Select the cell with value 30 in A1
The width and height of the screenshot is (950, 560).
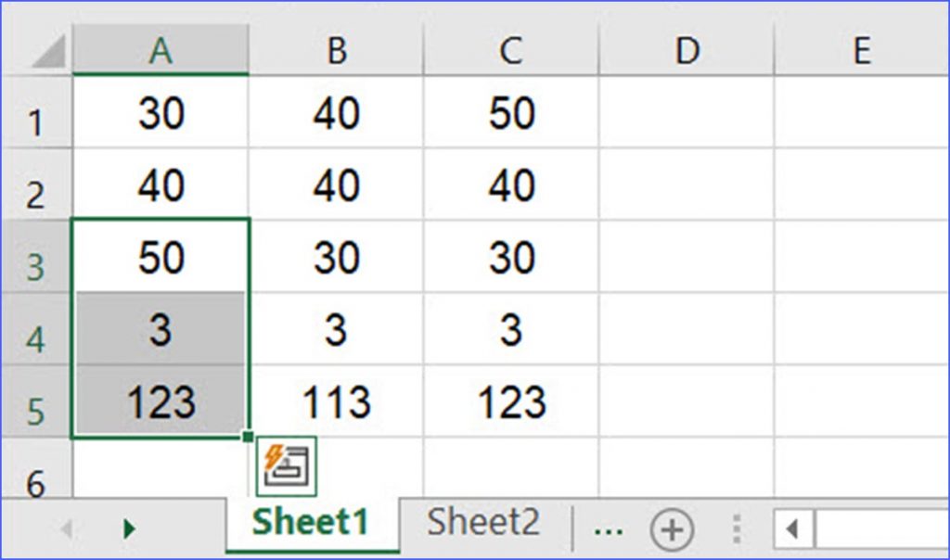click(x=160, y=112)
